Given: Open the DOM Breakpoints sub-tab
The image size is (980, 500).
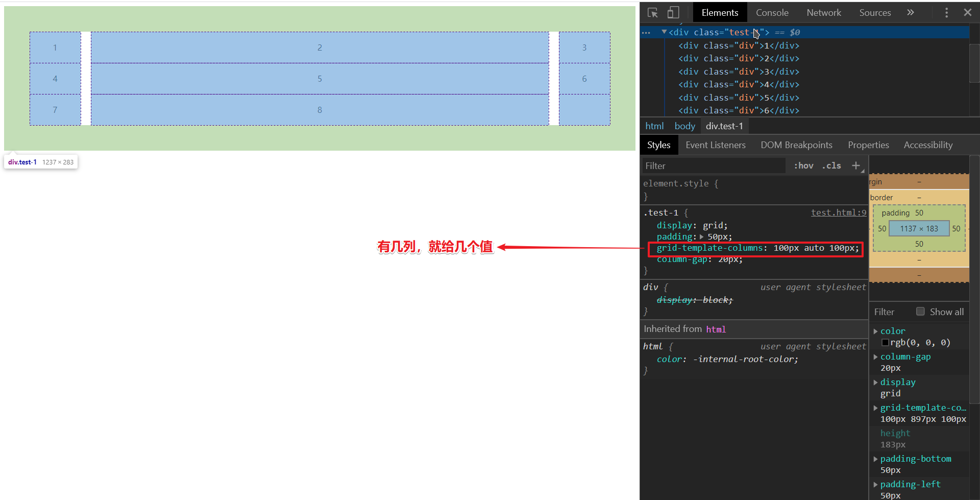Looking at the screenshot, I should coord(796,145).
